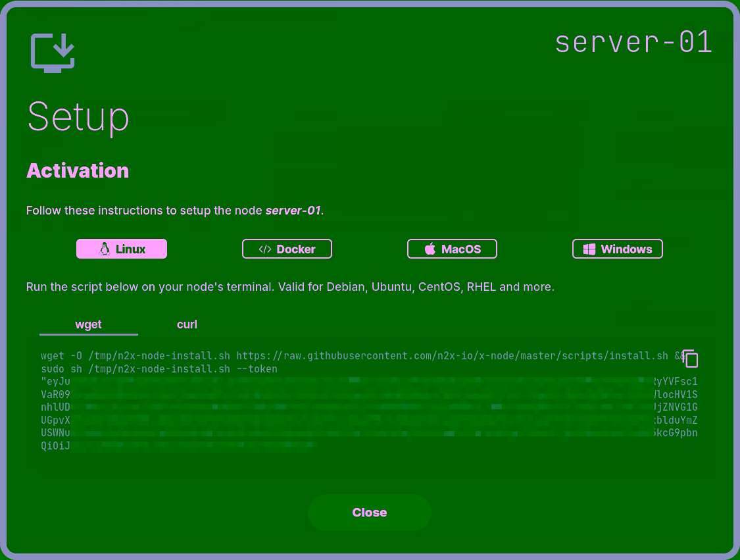
Task: Select the Windows installation instructions
Action: [617, 249]
